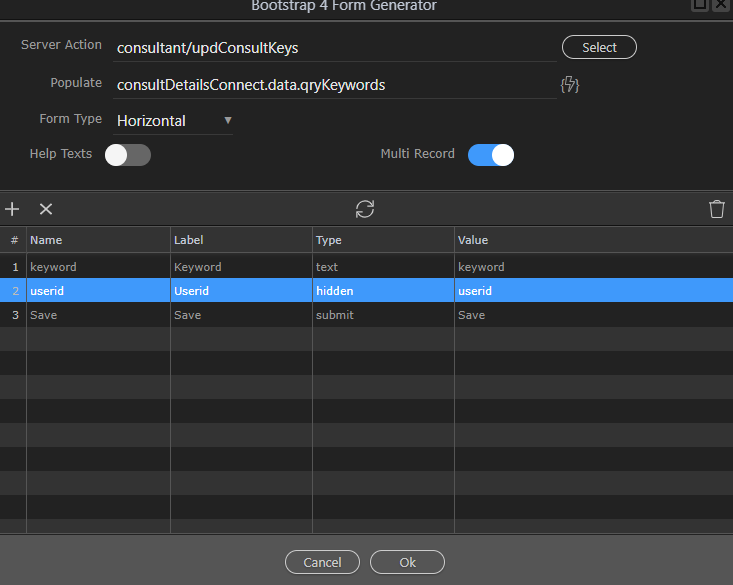733x585 pixels.
Task: Click the plus icon to add a field
Action: pos(12,209)
